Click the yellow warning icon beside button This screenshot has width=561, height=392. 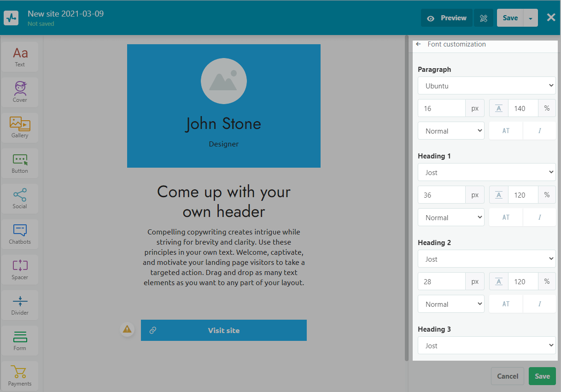click(127, 329)
